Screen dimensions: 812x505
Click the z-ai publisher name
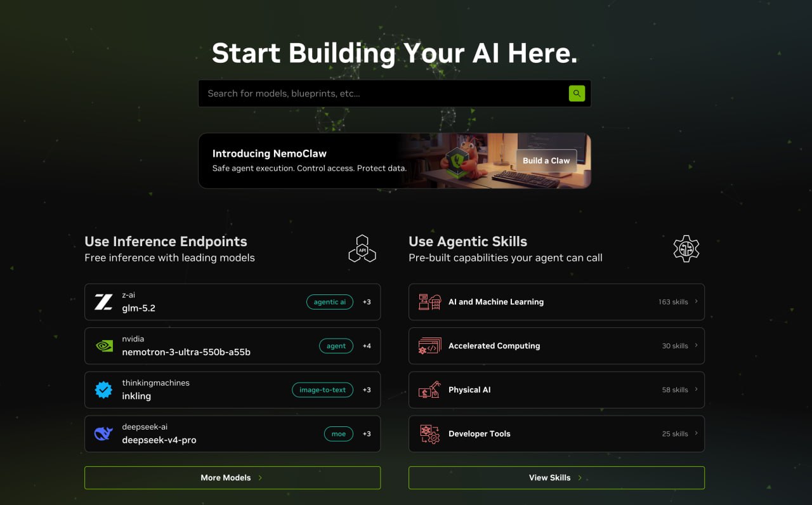(x=129, y=295)
